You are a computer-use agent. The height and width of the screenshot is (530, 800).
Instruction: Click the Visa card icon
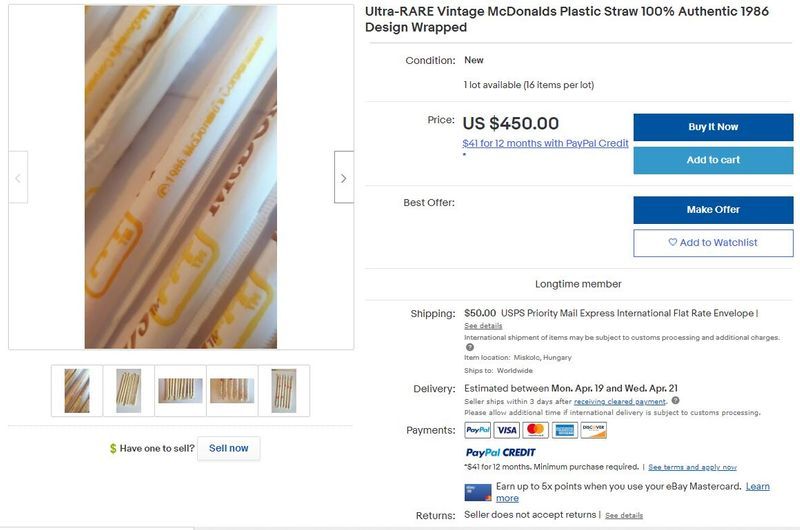point(507,430)
